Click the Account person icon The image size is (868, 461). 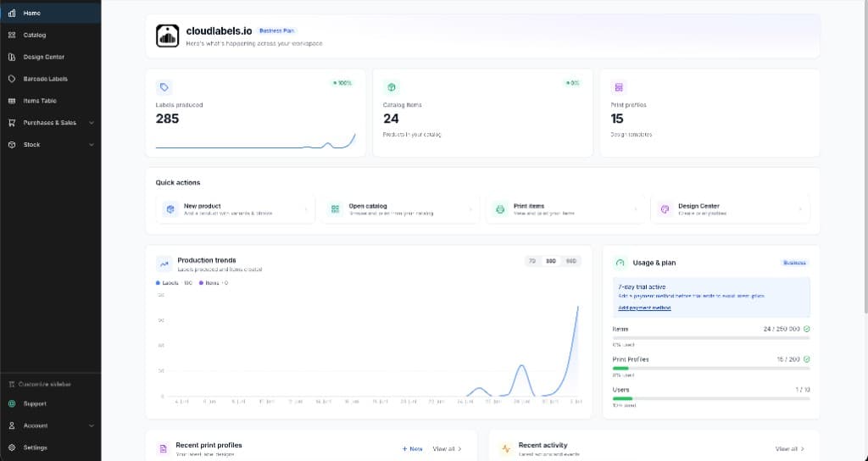pyautogui.click(x=12, y=425)
